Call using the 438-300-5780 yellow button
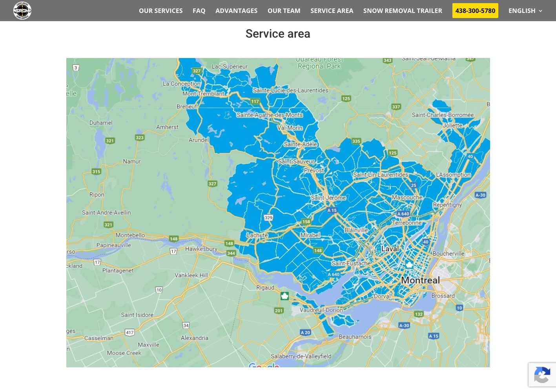 point(475,11)
